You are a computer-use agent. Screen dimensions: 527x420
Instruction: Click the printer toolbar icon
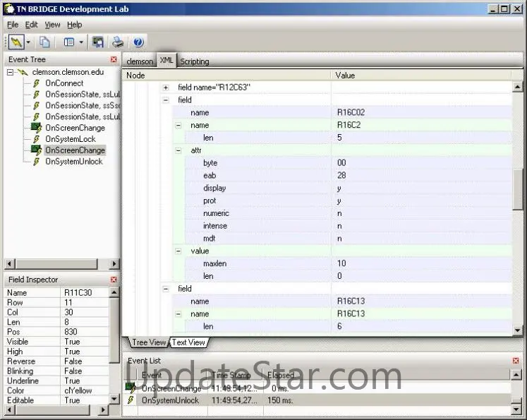[118, 42]
